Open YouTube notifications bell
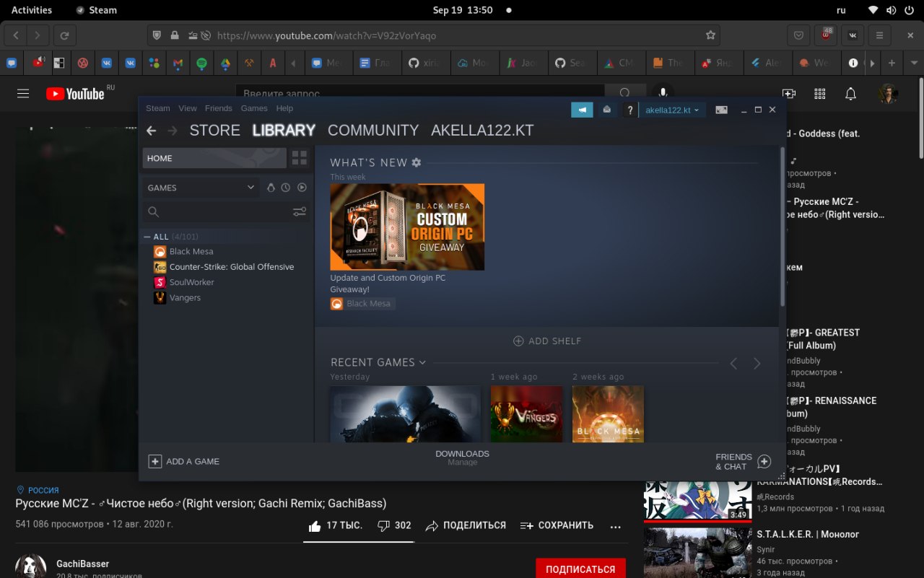This screenshot has width=924, height=578. tap(851, 94)
